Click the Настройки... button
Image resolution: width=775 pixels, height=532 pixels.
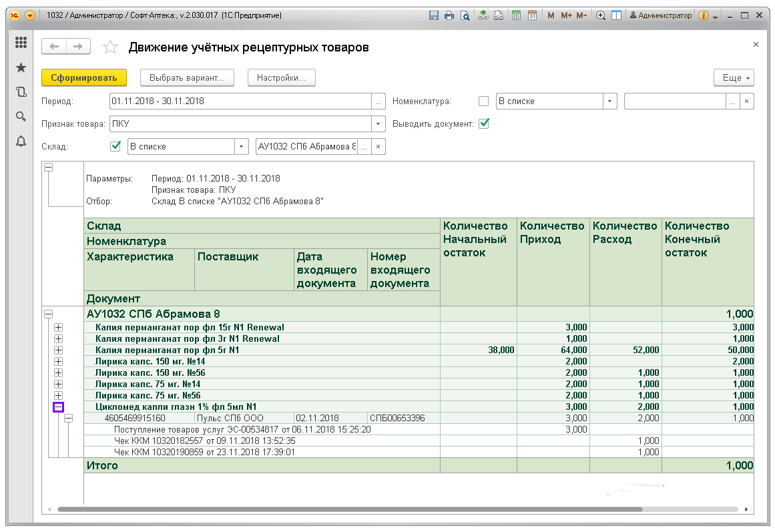pos(281,77)
